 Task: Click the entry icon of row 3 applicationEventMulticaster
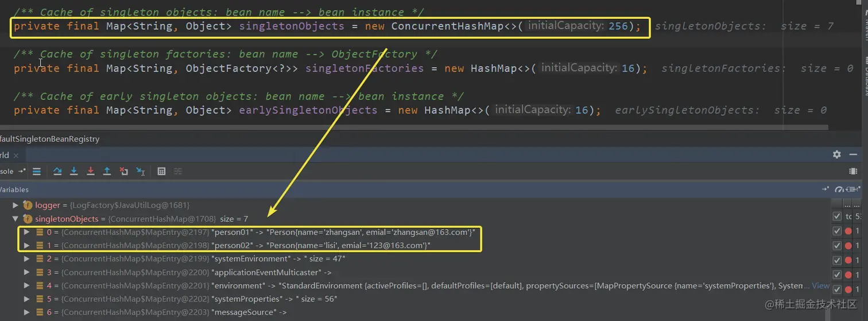click(x=40, y=272)
